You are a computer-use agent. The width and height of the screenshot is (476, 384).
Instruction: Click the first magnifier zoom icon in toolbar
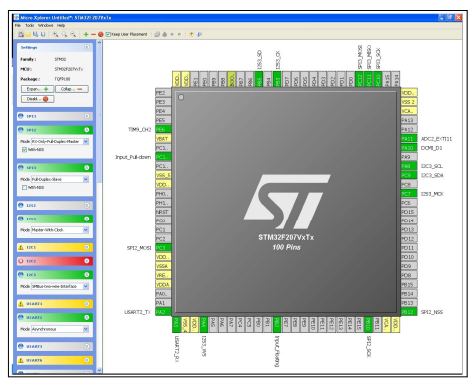(x=56, y=34)
